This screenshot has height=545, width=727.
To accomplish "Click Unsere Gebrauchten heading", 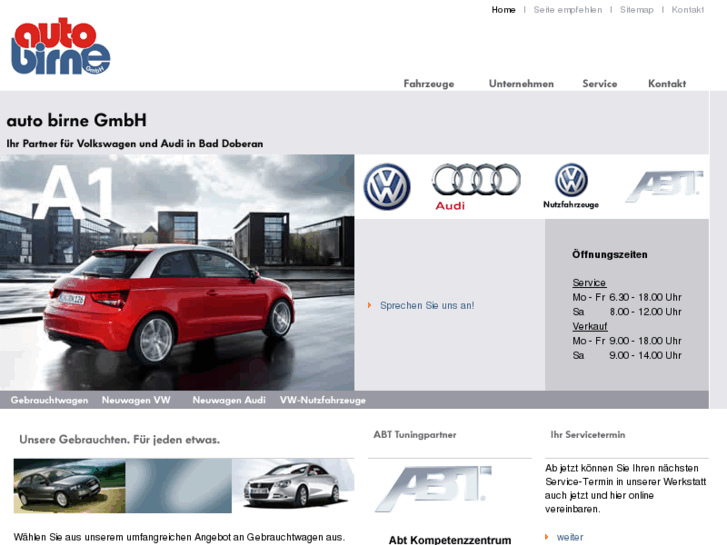I will [120, 440].
